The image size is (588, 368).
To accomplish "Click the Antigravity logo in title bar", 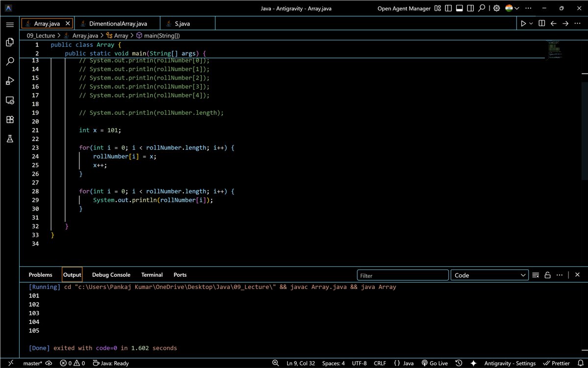I will point(9,8).
